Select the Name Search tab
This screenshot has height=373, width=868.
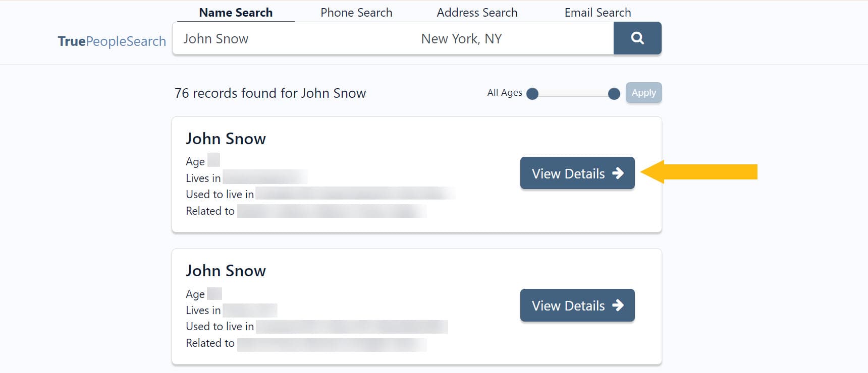[x=236, y=12]
